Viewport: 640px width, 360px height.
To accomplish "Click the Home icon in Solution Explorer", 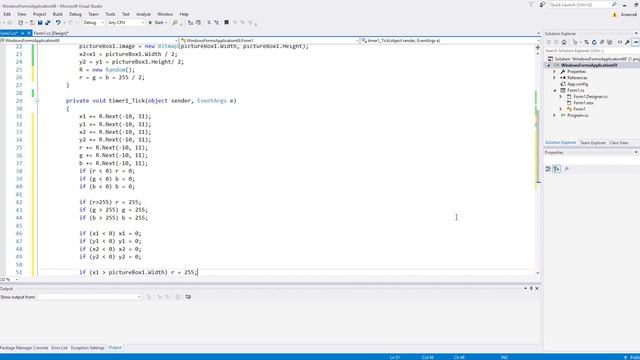I will click(x=564, y=42).
